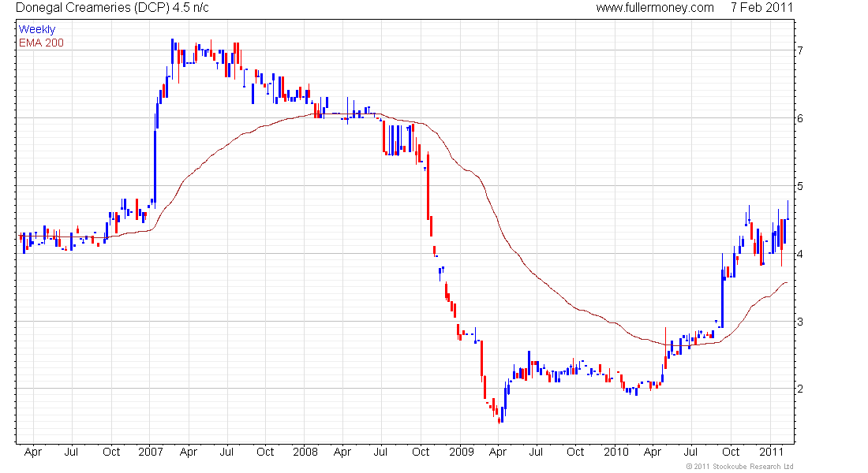This screenshot has height=473, width=868.
Task: Click the price axis value 5
Action: tap(800, 186)
